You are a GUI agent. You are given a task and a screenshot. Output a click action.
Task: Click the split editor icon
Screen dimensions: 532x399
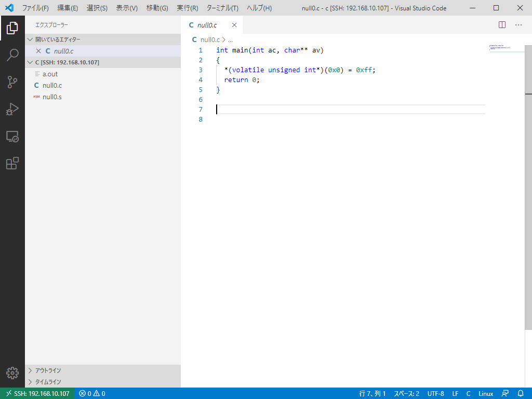coord(502,25)
